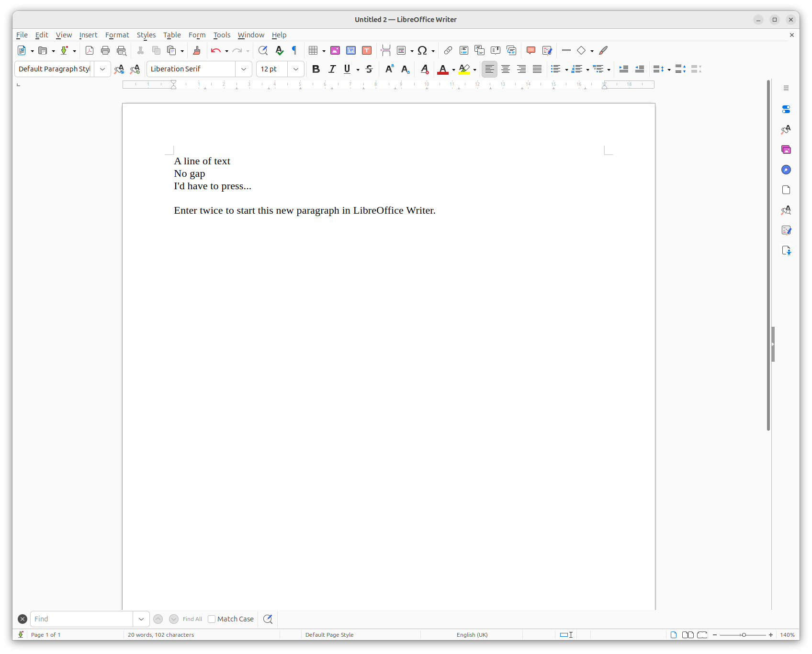Screen dimensions: 812x654
Task: Toggle italic formatting
Action: (332, 69)
